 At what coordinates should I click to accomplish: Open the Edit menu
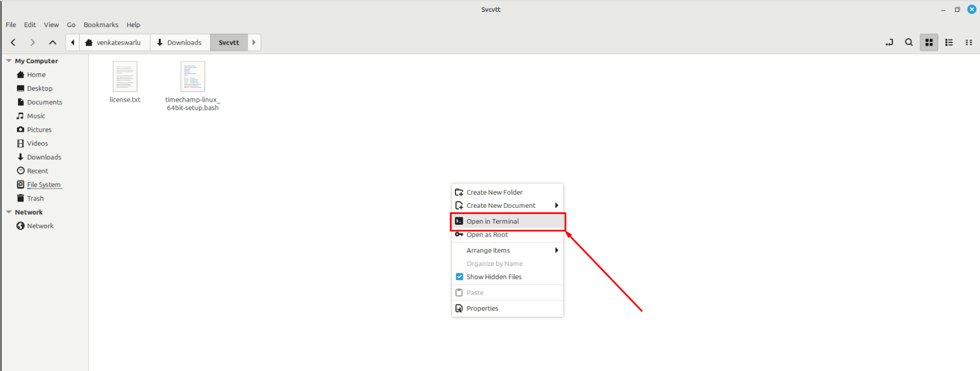(30, 25)
